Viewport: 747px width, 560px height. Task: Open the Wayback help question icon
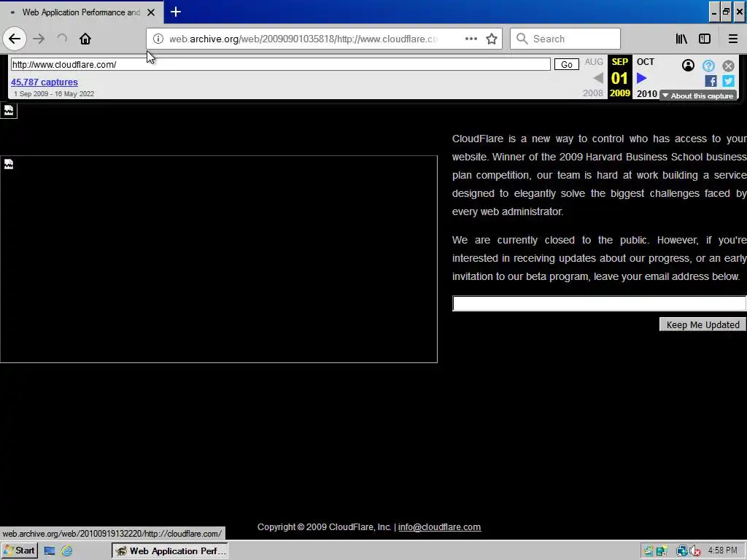(708, 65)
